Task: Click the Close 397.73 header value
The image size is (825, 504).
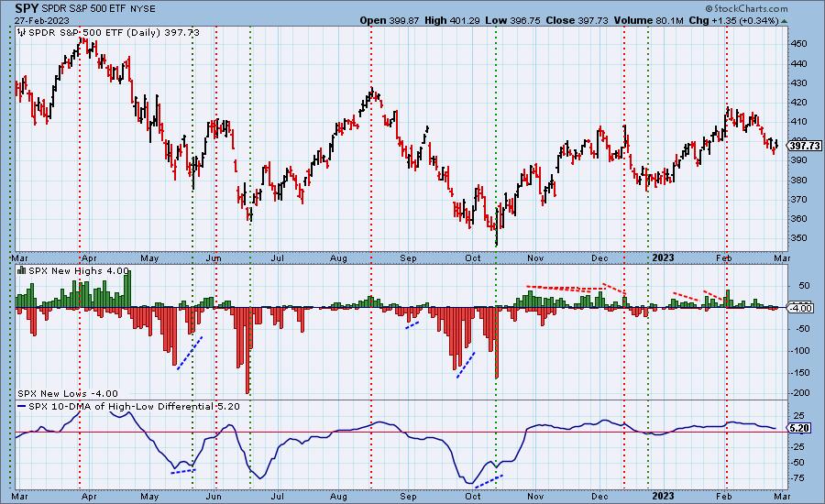Action: pyautogui.click(x=577, y=20)
